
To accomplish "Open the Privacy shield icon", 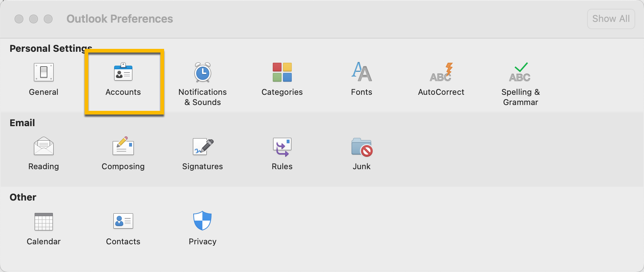I will coord(202,221).
